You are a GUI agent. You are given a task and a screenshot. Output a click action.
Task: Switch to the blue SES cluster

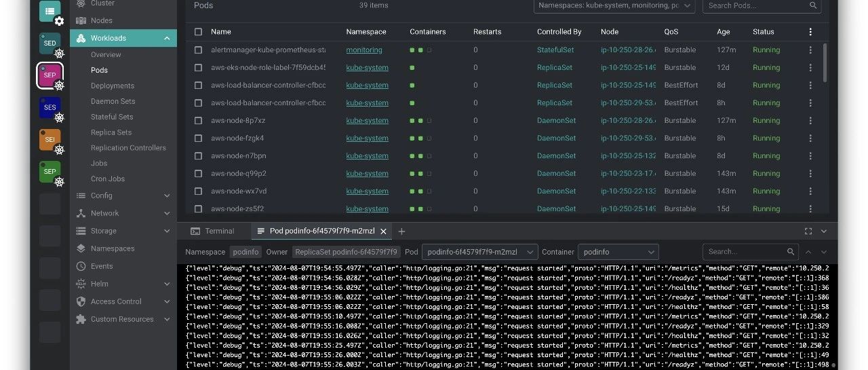click(x=50, y=107)
